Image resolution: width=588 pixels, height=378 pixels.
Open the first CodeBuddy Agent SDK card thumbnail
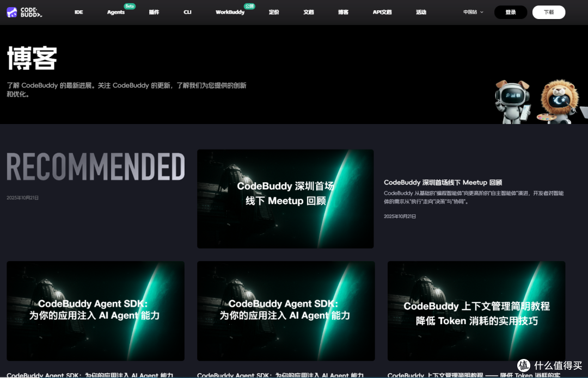point(96,311)
